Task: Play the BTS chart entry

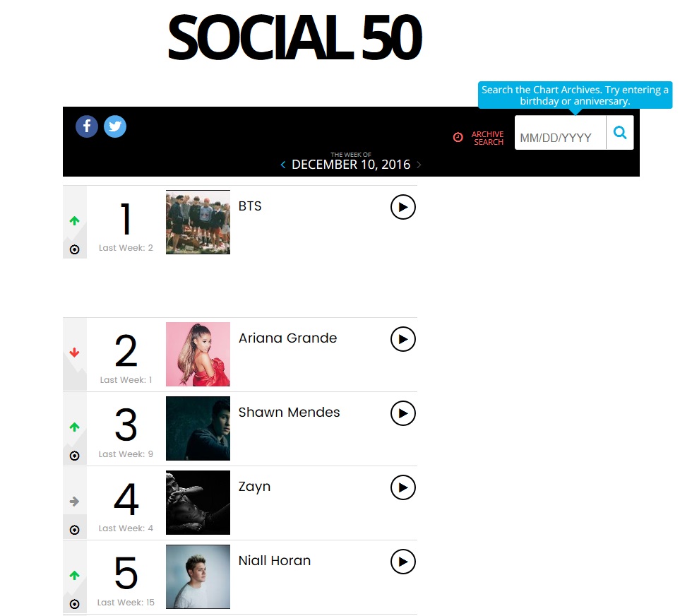Action: (x=402, y=207)
